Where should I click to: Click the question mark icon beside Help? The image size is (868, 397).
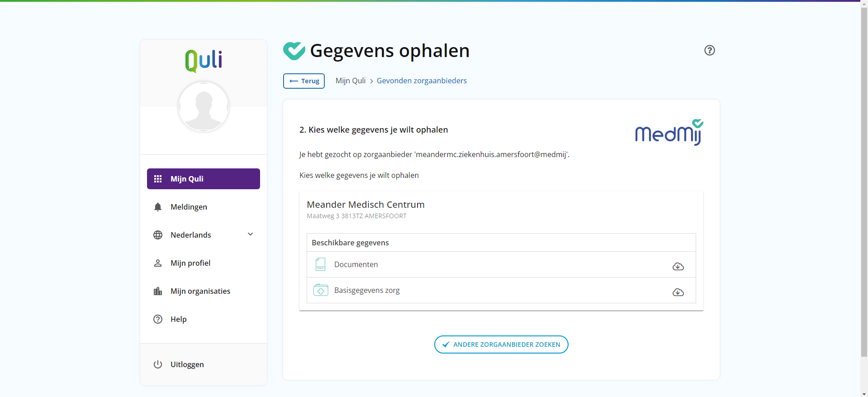(x=158, y=319)
